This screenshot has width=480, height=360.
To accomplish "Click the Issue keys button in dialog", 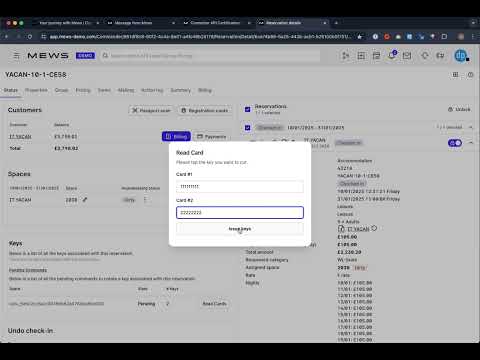I will [x=240, y=229].
